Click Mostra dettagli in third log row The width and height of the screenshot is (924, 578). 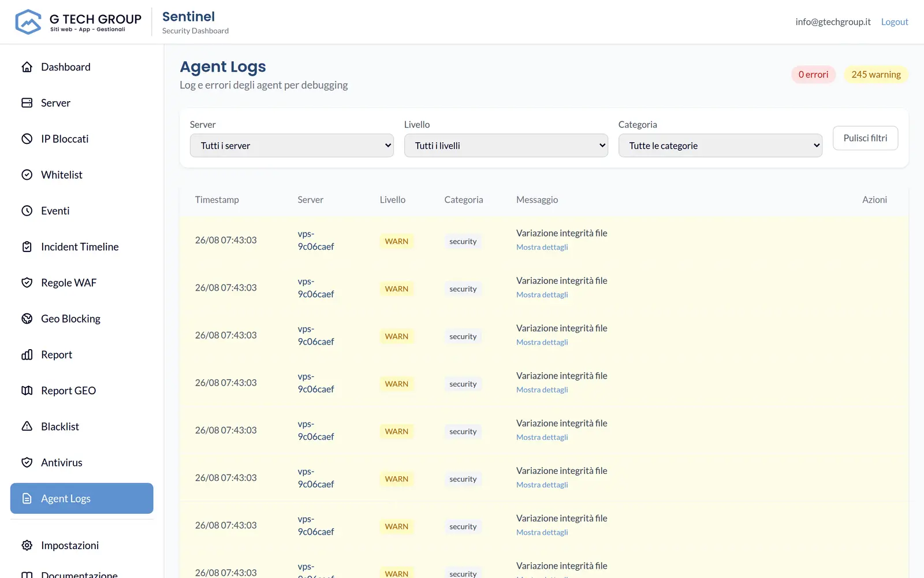coord(542,342)
